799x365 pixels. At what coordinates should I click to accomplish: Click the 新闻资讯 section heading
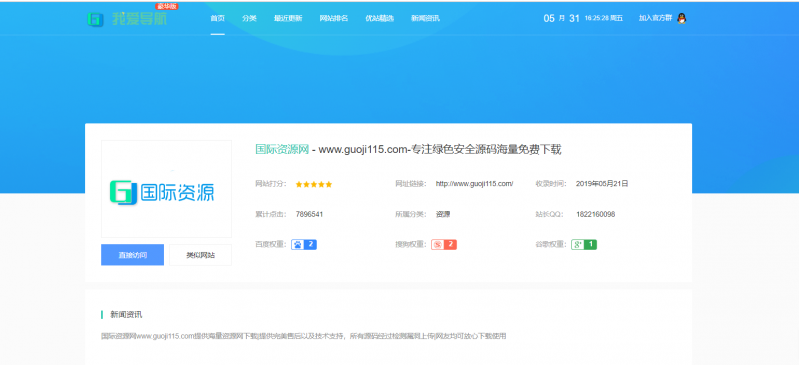[x=126, y=315]
